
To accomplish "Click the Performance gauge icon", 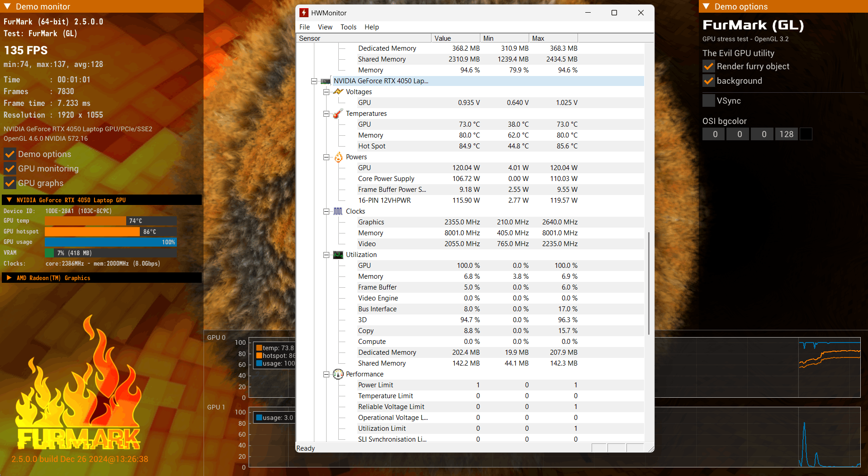I will [x=338, y=374].
